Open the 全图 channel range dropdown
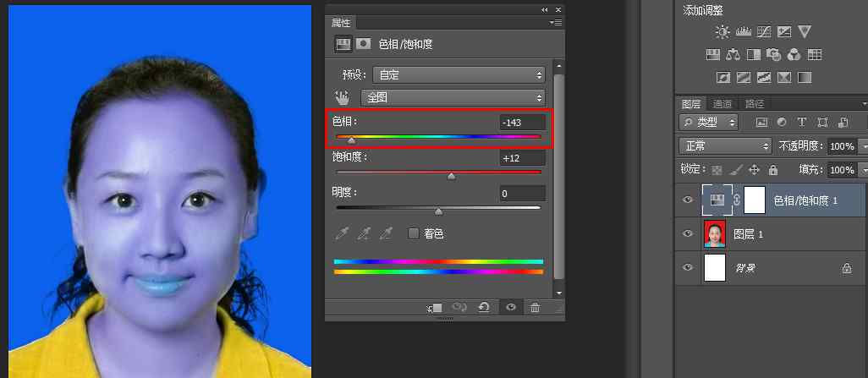 click(x=453, y=98)
